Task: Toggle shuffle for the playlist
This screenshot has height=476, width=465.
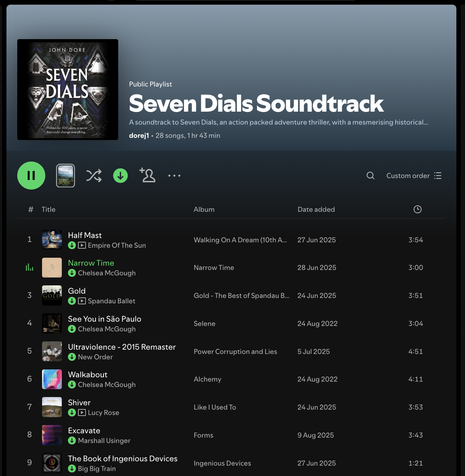Action: 94,176
